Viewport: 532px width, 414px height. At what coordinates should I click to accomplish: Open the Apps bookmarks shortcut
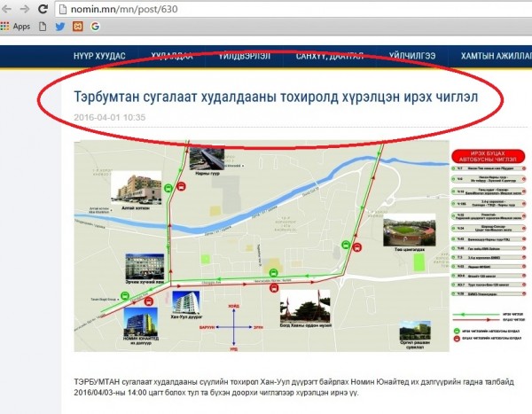(x=15, y=27)
